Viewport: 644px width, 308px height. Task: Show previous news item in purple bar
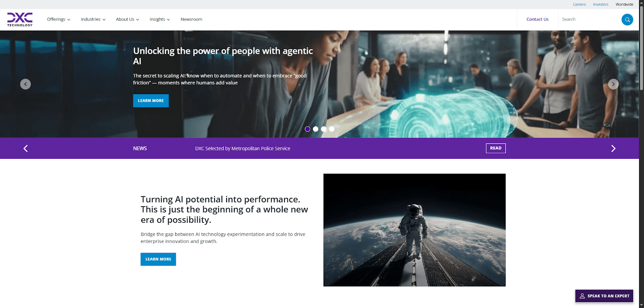[25, 148]
